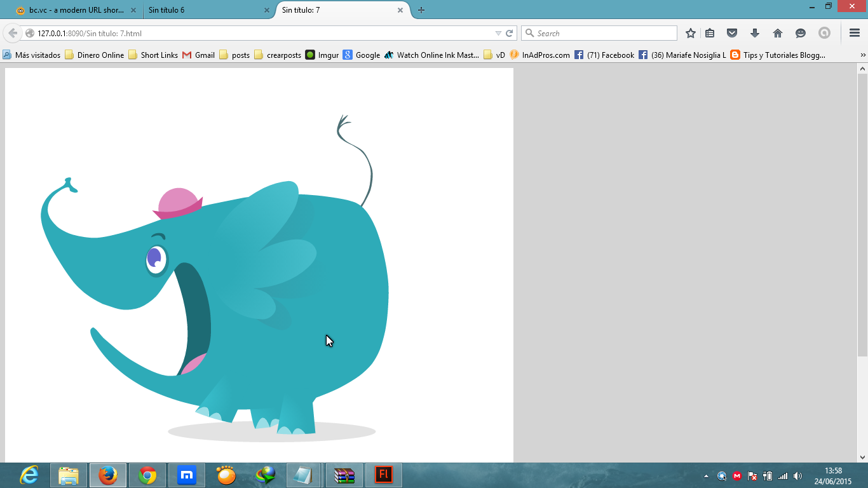Screen dimensions: 868x488
Task: Go back with the Firefox back arrow
Action: point(13,33)
